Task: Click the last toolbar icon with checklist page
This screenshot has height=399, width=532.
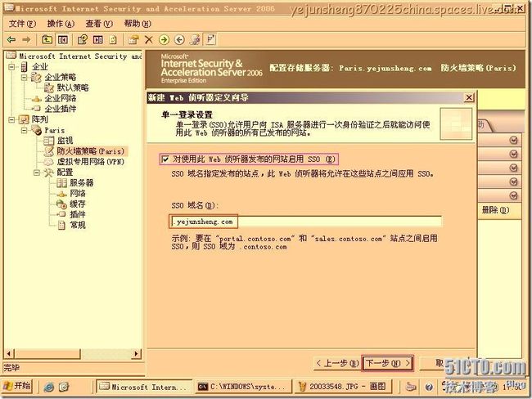Action: tap(210, 39)
